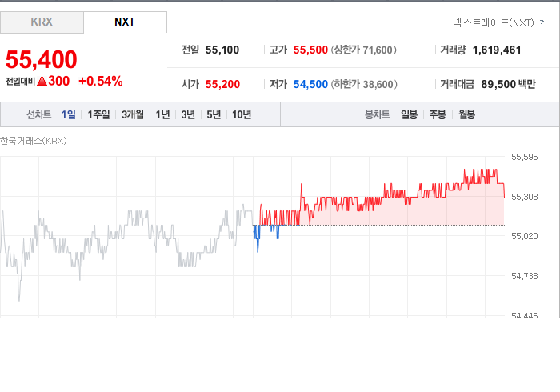Click the current price 55,400
The image size is (560, 392).
click(42, 59)
